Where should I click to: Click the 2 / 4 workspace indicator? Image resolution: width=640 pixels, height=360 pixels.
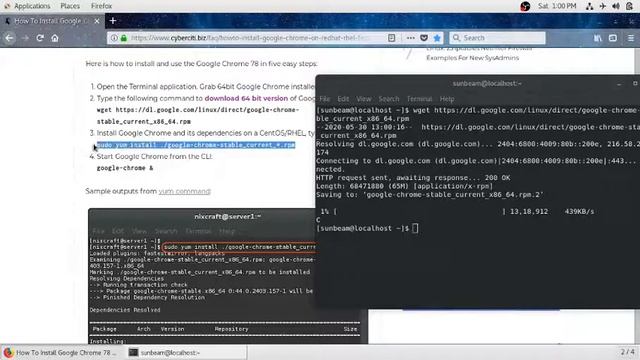[x=628, y=352]
